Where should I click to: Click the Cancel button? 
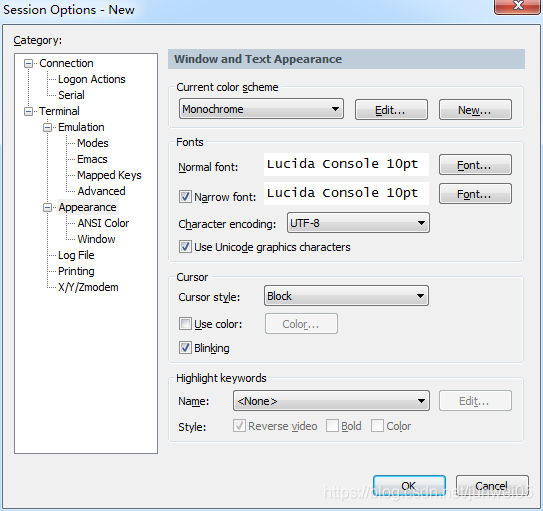(x=492, y=486)
